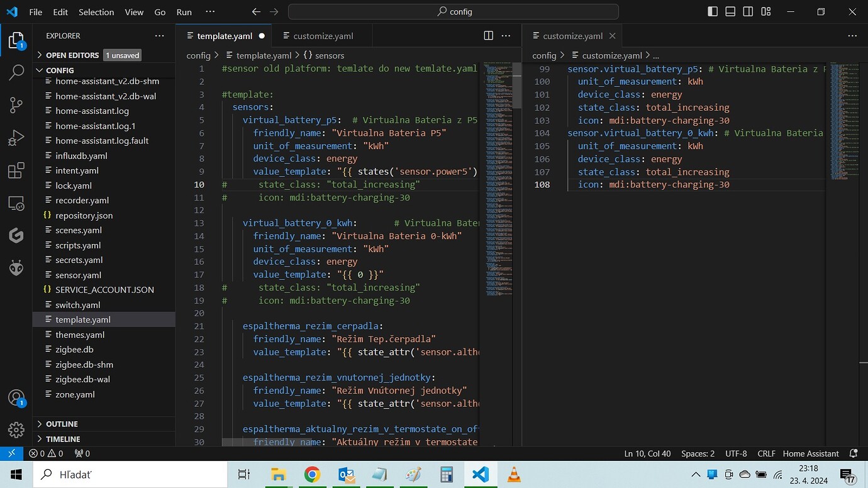
Task: Open the Run and Debug panel
Action: point(16,138)
